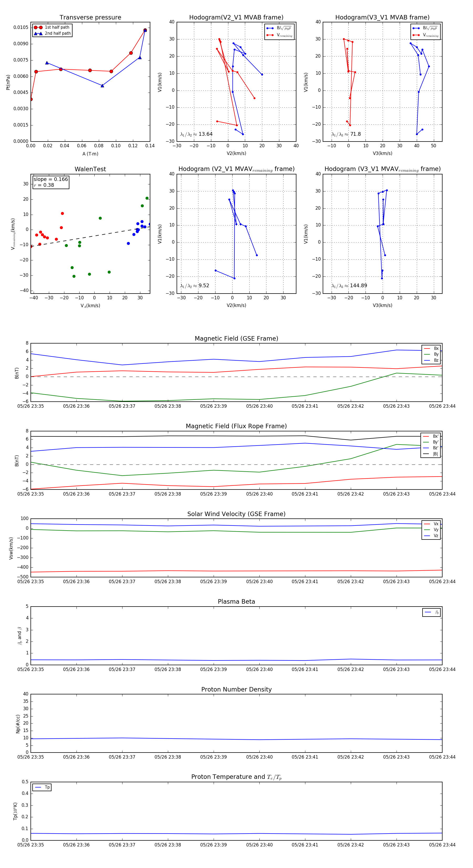Click the 'Hodogram(V3_V1 MVAB frame)' title
Screen dimensions: 473x868
tap(382, 18)
